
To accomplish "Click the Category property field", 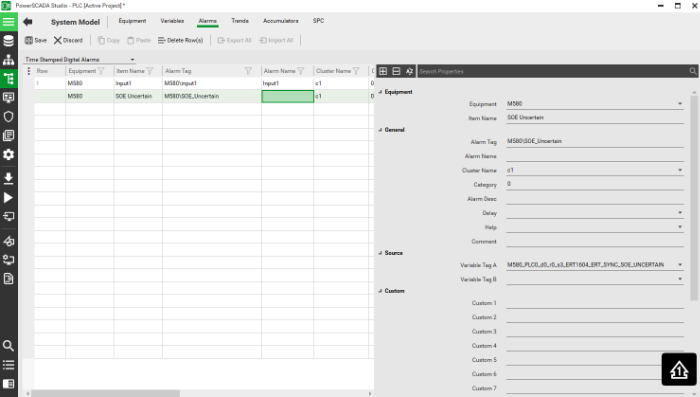I will click(595, 184).
